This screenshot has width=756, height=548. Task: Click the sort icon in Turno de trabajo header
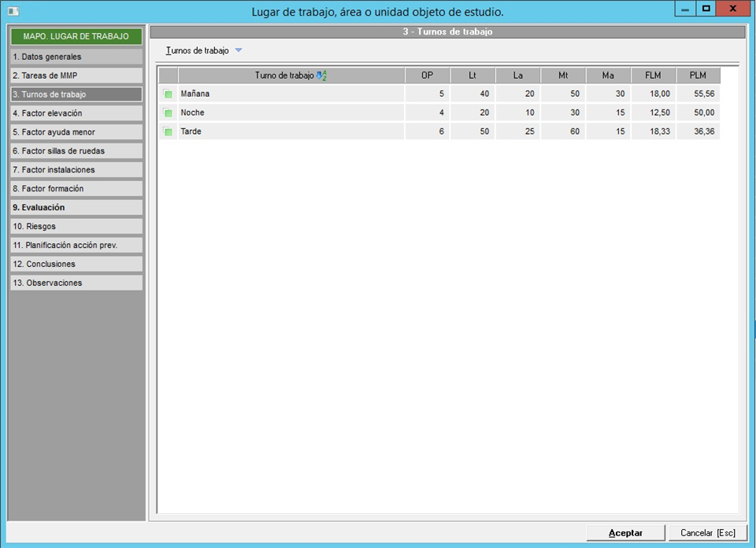click(x=321, y=76)
